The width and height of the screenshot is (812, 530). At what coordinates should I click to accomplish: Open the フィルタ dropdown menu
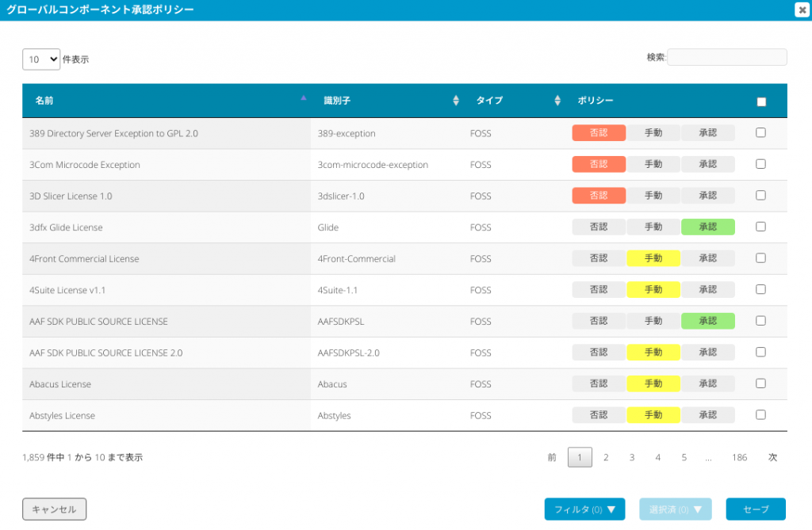(584, 509)
